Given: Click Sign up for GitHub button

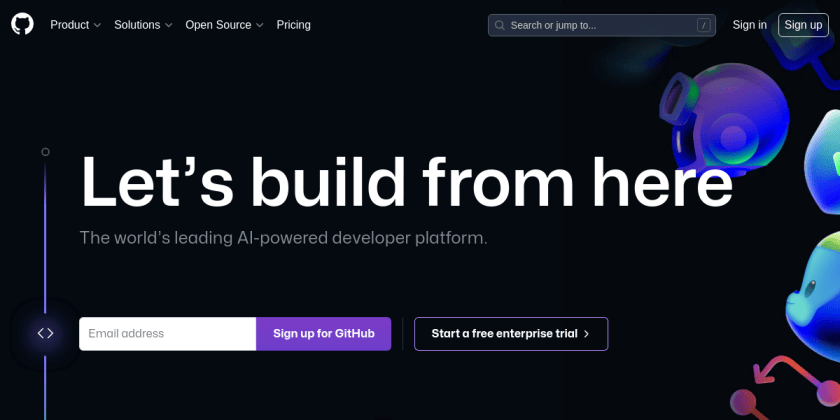Looking at the screenshot, I should point(324,334).
